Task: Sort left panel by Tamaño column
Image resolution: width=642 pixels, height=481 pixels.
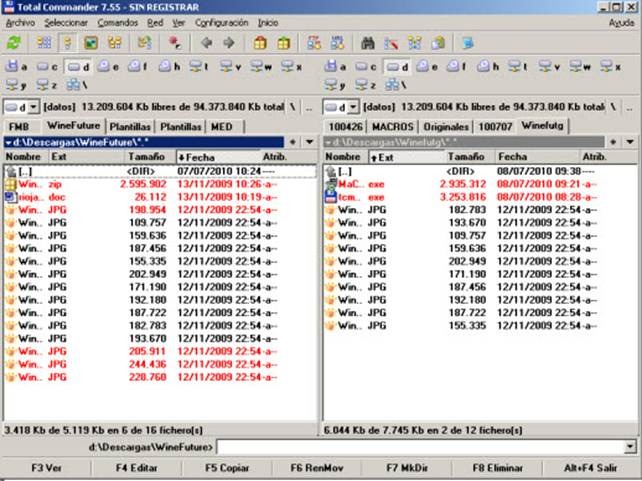Action: 150,157
